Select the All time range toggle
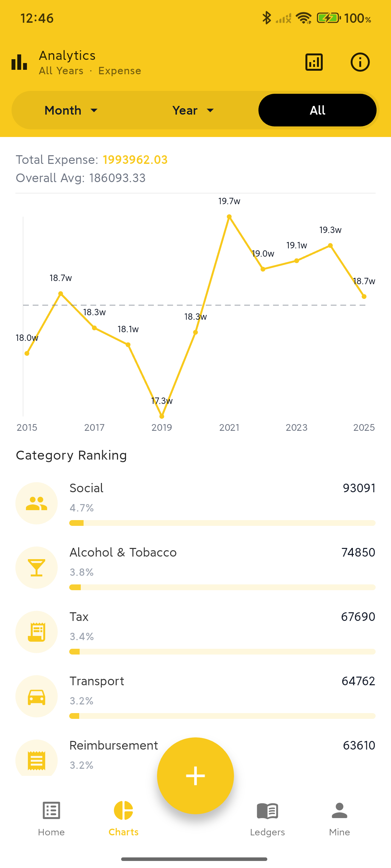Image resolution: width=391 pixels, height=868 pixels. 317,110
